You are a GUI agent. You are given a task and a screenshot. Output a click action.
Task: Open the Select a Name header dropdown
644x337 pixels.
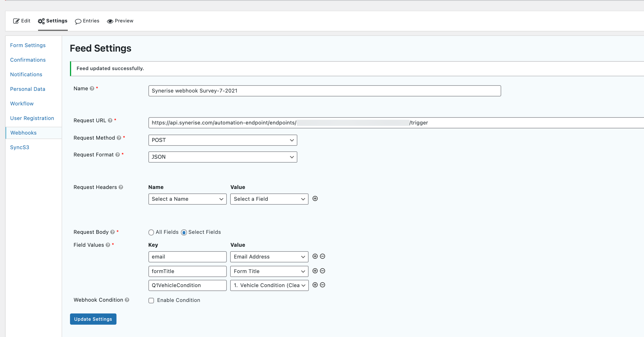[187, 199]
